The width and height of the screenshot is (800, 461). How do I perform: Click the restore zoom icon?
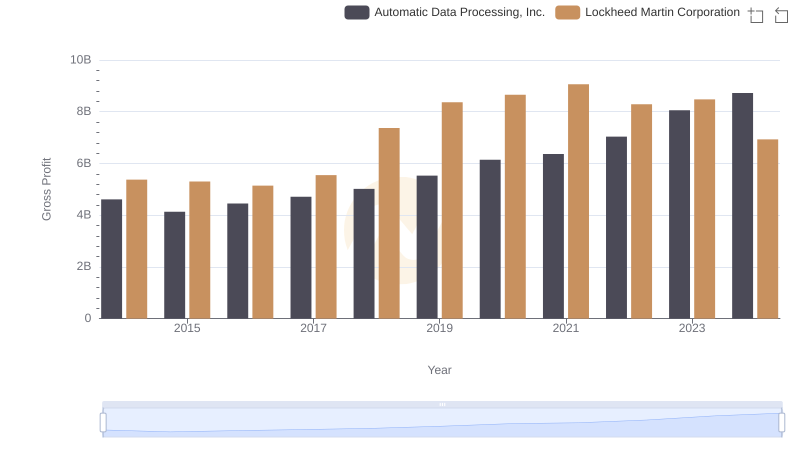[x=781, y=15]
